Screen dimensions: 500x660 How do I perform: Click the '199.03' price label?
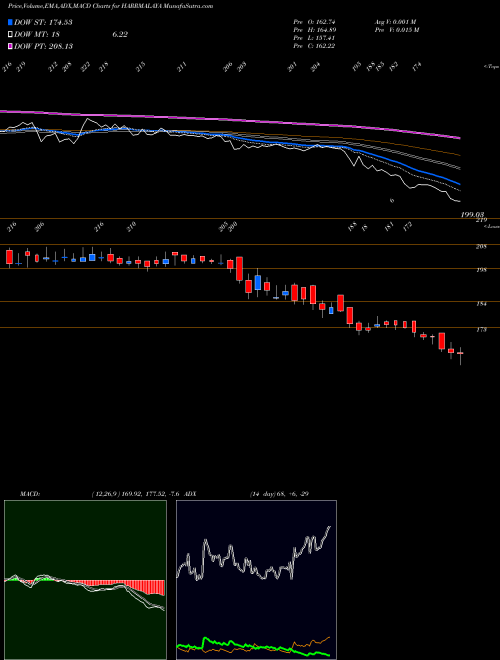[473, 215]
